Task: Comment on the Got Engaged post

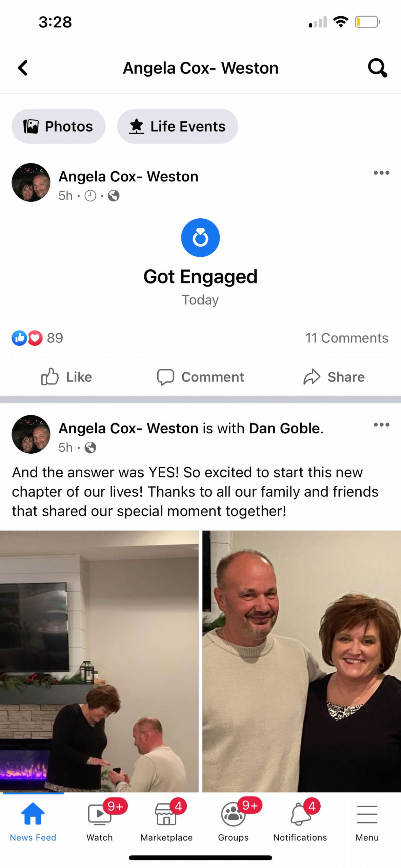Action: (200, 377)
